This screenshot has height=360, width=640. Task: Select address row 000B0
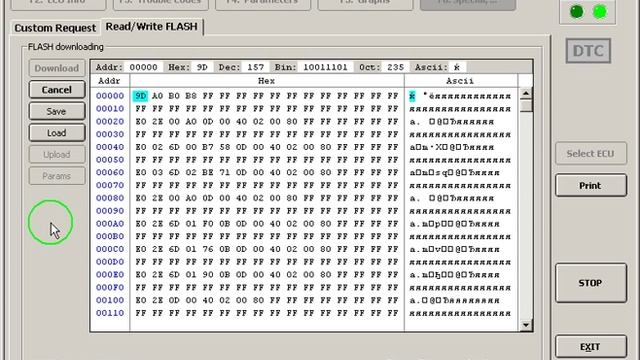(110, 236)
